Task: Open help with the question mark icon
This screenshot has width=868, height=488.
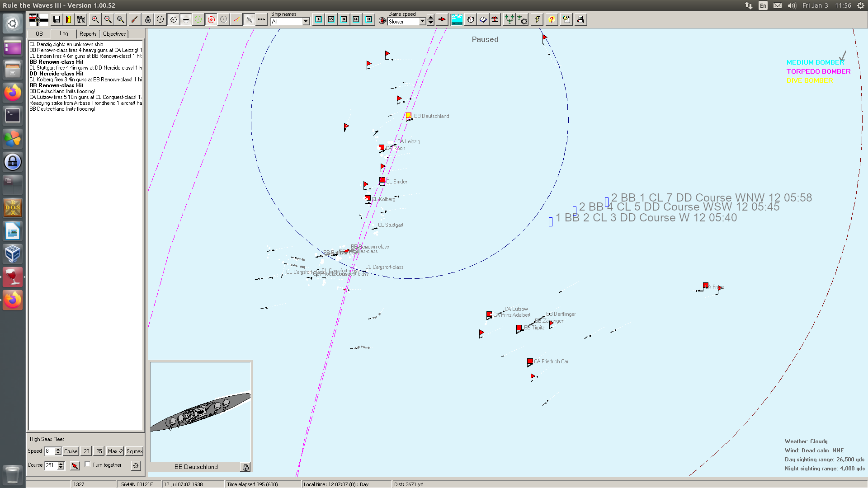Action: [x=552, y=19]
